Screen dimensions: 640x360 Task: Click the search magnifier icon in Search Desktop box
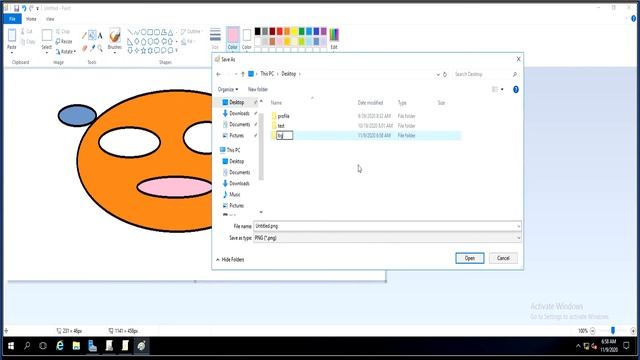[515, 74]
